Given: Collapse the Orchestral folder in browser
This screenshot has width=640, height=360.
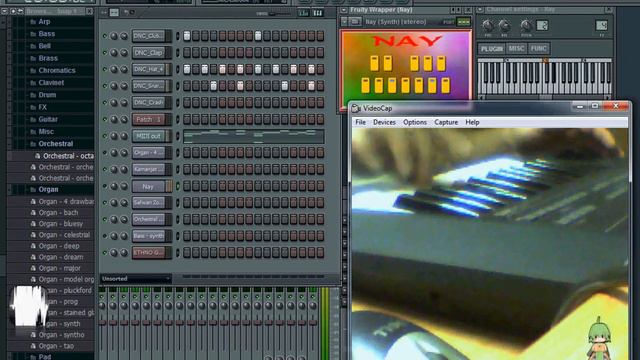Looking at the screenshot, I should [x=56, y=144].
